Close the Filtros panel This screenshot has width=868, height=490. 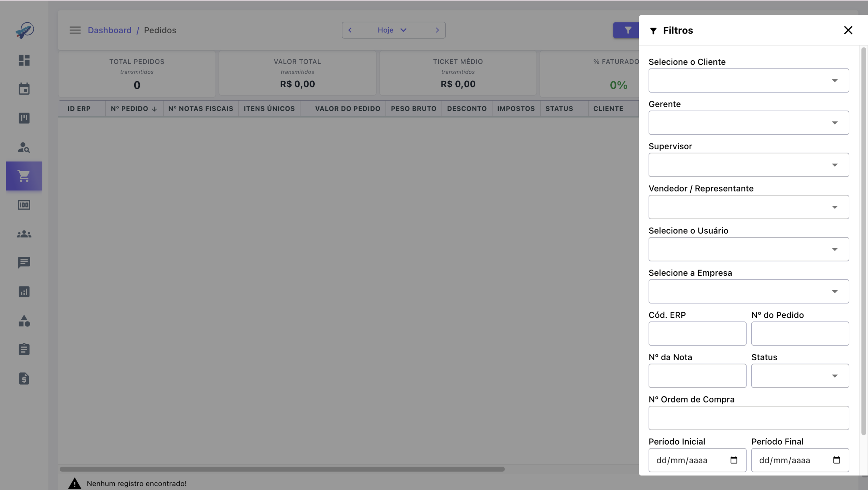848,30
